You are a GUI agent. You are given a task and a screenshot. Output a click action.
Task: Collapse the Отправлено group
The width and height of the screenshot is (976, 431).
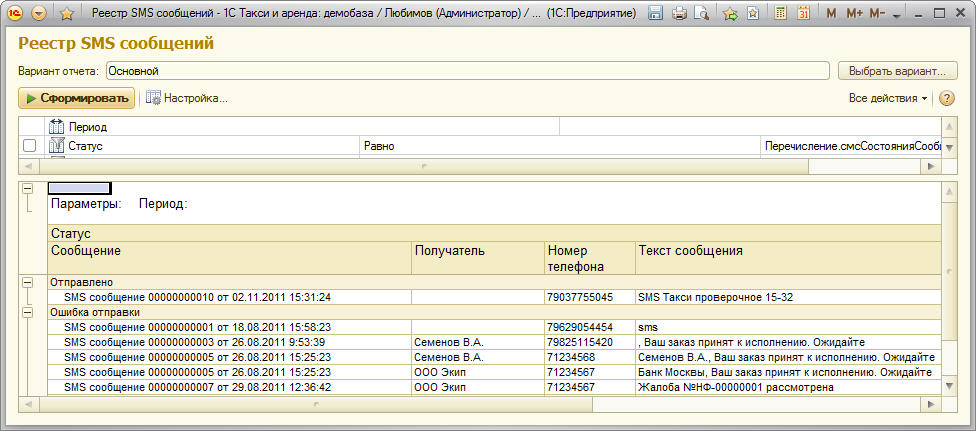point(27,283)
